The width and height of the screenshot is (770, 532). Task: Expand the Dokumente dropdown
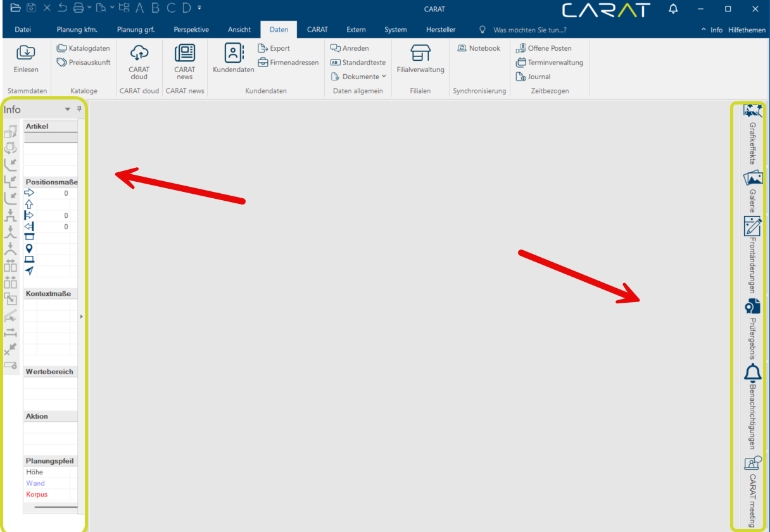pyautogui.click(x=384, y=77)
